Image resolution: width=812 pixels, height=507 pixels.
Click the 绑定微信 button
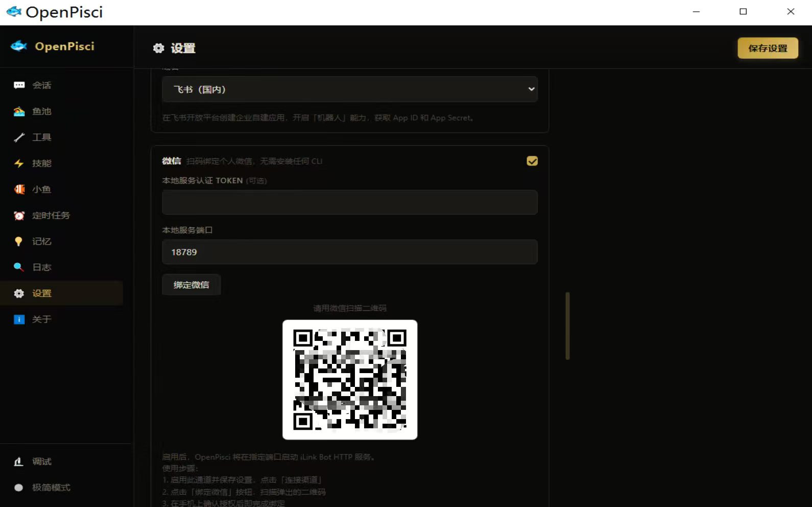[191, 285]
